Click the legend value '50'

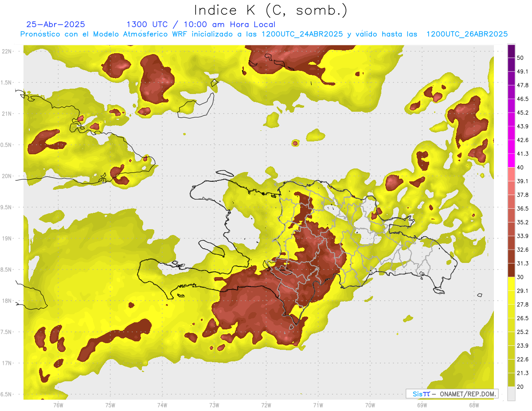point(521,58)
